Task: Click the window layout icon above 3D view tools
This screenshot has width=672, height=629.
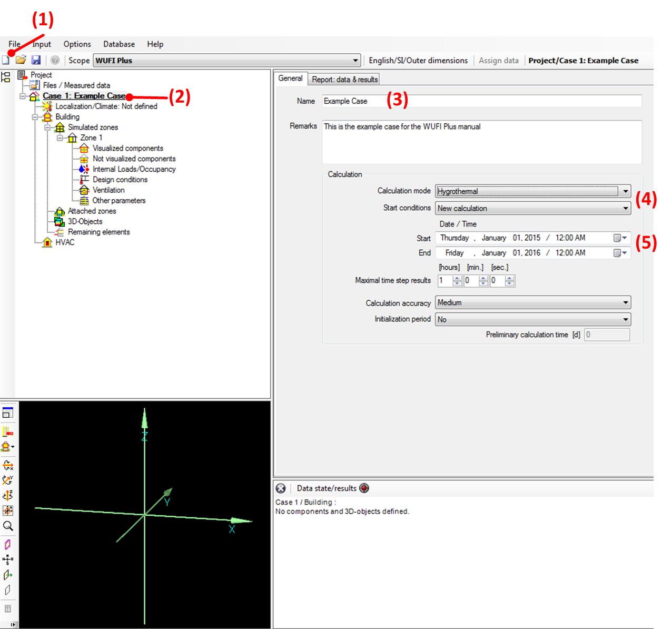Action: click(x=7, y=412)
